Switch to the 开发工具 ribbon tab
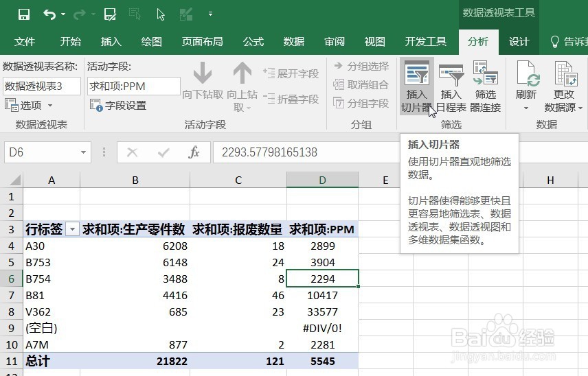 426,41
